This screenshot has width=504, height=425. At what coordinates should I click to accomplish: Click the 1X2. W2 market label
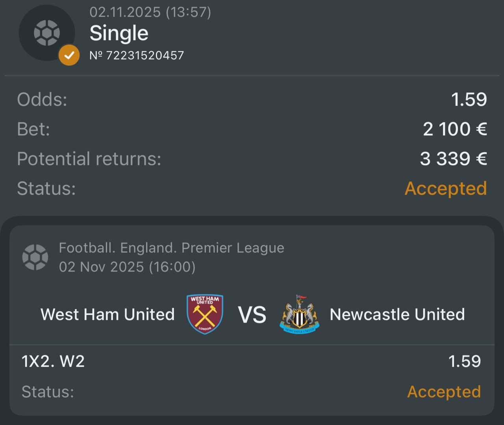pyautogui.click(x=53, y=361)
